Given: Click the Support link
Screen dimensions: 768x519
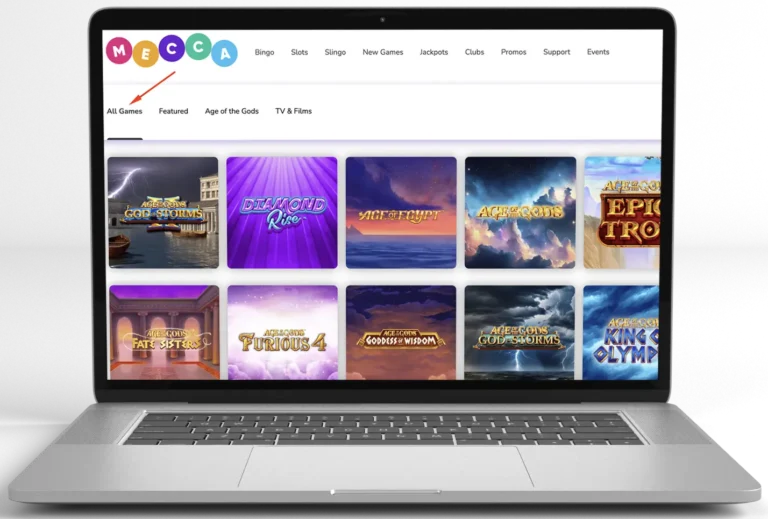Looking at the screenshot, I should pyautogui.click(x=556, y=52).
